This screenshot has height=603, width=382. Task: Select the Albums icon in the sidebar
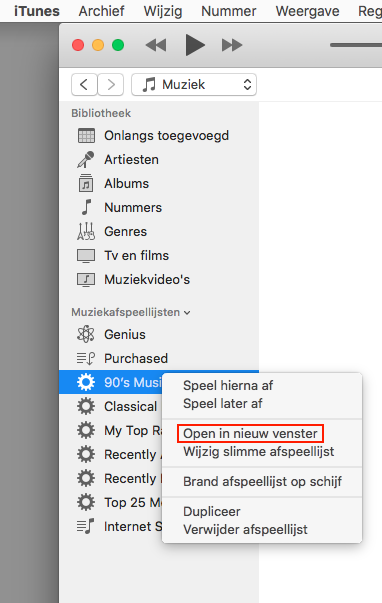coord(86,183)
